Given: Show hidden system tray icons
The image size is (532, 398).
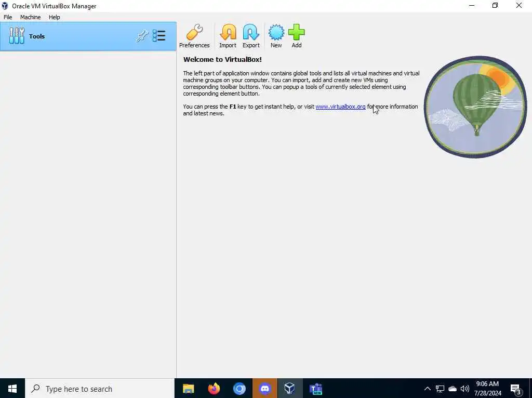Looking at the screenshot, I should pos(428,389).
